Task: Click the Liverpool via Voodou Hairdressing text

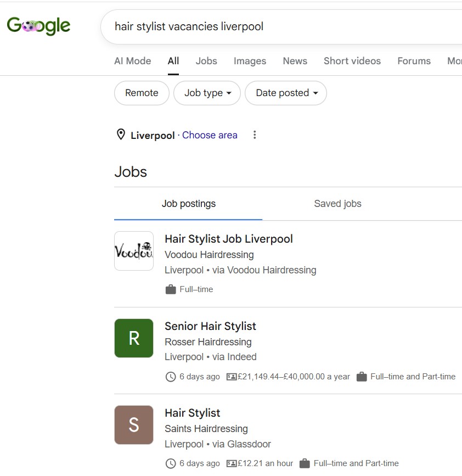Action: click(240, 270)
